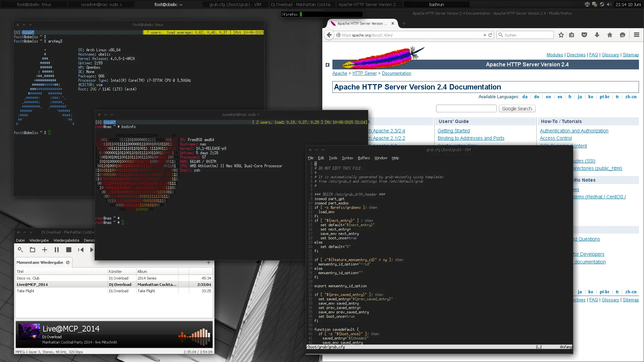Click the Firefox URL address field
This screenshot has height=362, width=644.
[411, 35]
